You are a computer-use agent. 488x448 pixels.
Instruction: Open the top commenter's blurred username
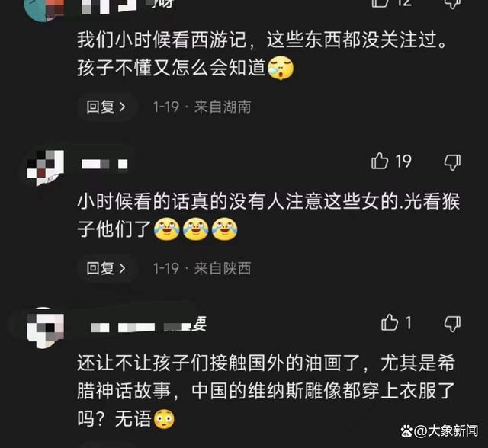pyautogui.click(x=127, y=5)
